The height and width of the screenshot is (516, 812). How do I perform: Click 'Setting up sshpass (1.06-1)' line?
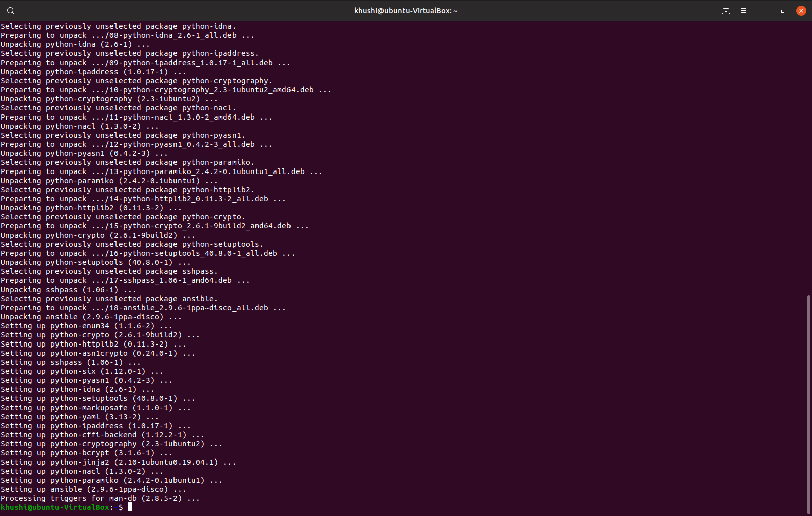coord(71,362)
